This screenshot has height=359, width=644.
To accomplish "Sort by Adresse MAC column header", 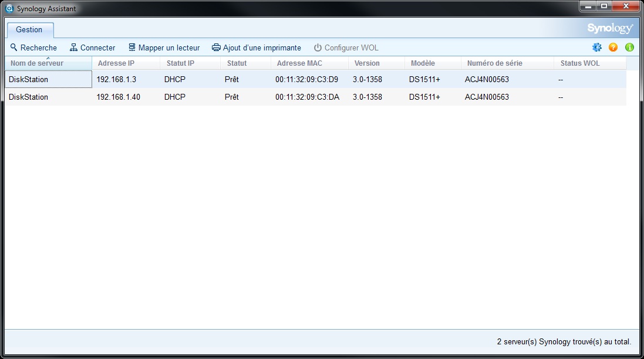I will [310, 63].
